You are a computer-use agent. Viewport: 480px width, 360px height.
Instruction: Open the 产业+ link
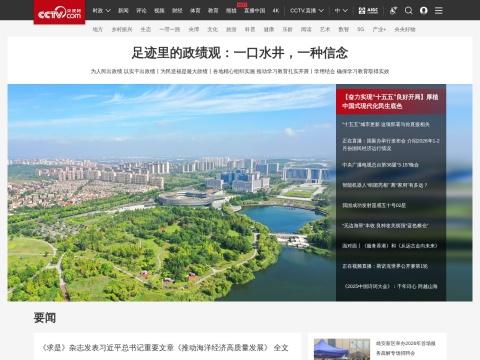(379, 29)
